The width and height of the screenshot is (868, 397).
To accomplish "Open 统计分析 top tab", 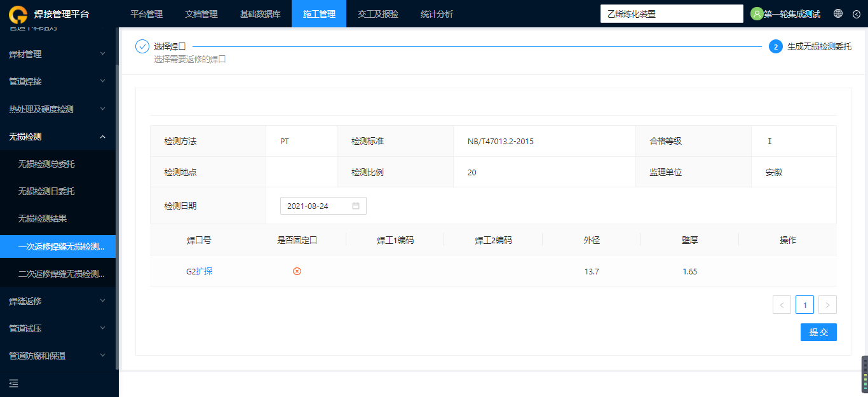I will click(437, 14).
